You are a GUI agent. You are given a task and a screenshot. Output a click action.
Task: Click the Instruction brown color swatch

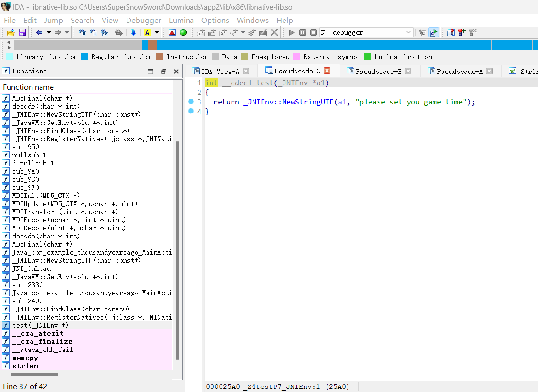159,57
